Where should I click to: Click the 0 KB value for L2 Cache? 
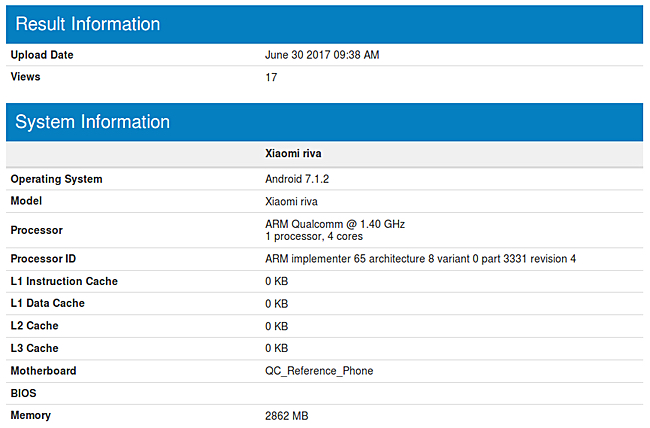point(277,326)
